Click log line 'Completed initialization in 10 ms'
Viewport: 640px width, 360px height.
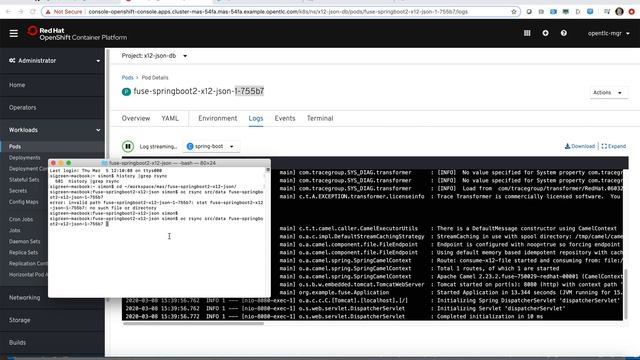pyautogui.click(x=489, y=316)
